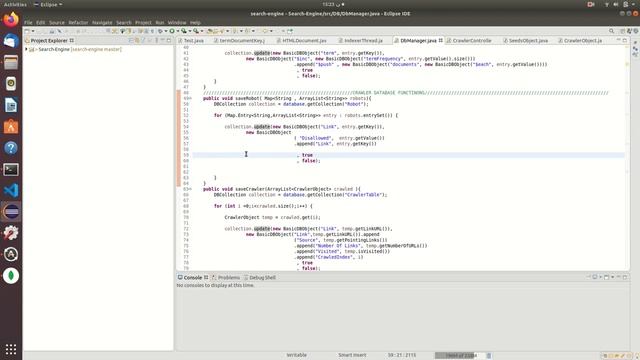Click the External Tools run icon

(x=196, y=31)
